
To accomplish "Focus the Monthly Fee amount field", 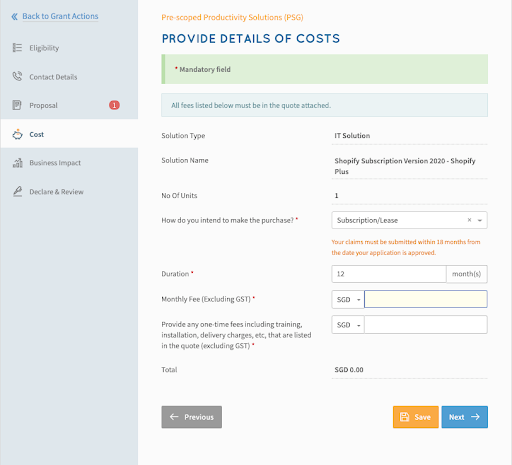I will [x=426, y=299].
